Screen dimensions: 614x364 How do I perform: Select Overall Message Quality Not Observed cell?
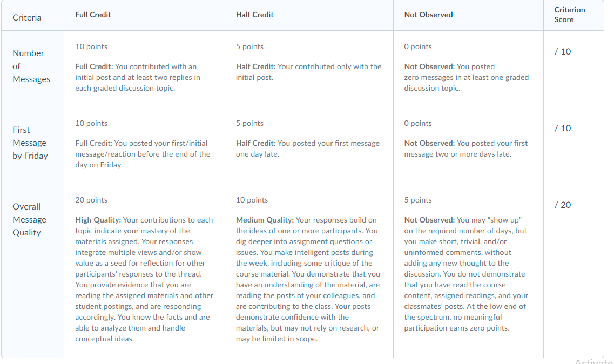point(468,271)
